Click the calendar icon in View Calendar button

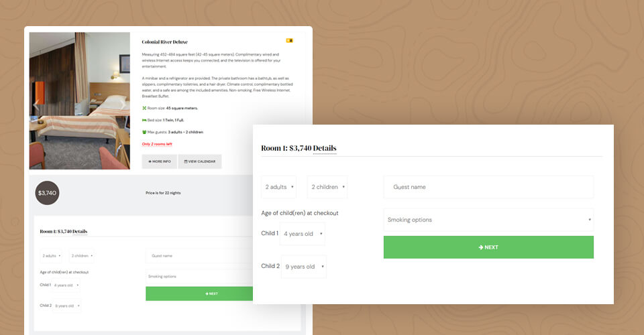(186, 161)
